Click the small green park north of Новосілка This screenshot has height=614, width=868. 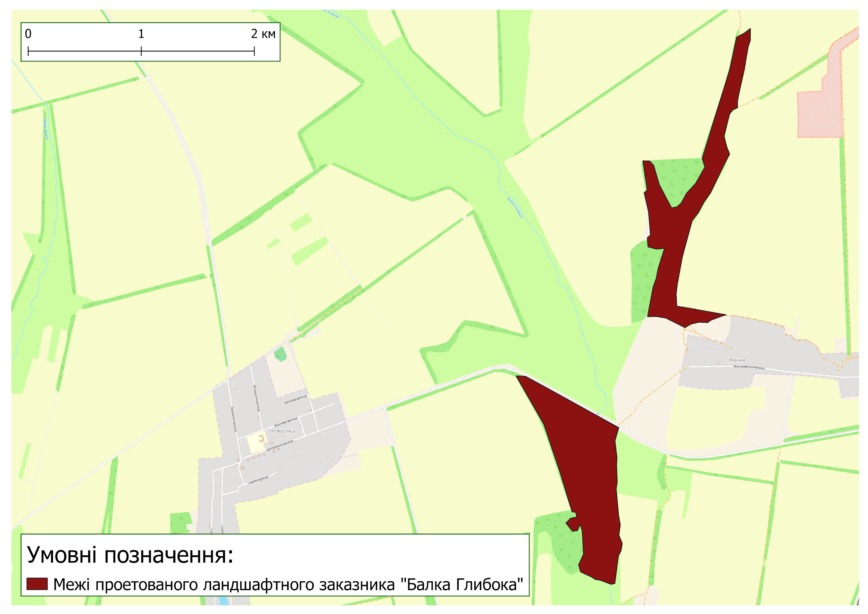click(280, 354)
